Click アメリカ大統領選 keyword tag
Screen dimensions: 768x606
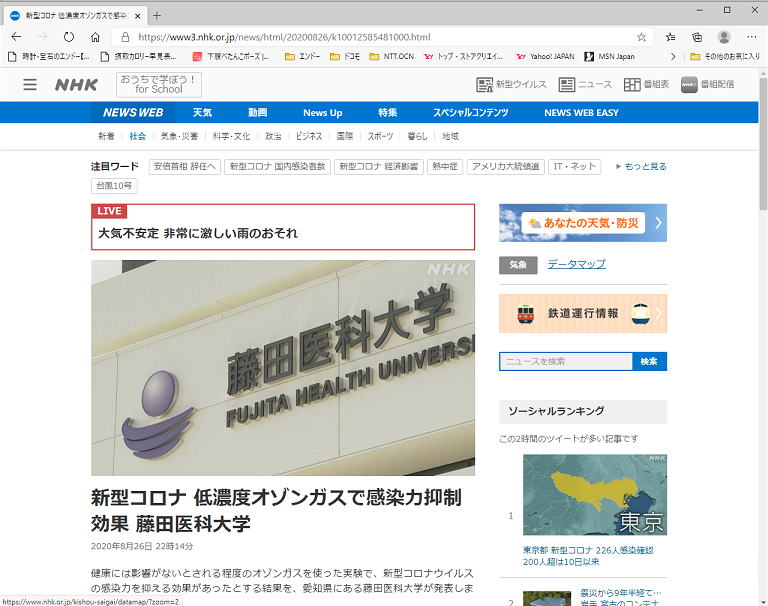click(x=505, y=167)
